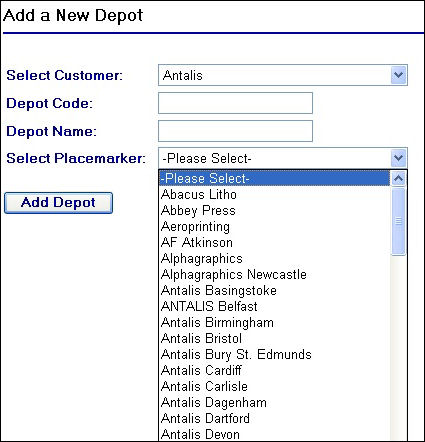Collapse the Select Placemarker dropdown arrow
425x442 pixels.
click(x=398, y=158)
